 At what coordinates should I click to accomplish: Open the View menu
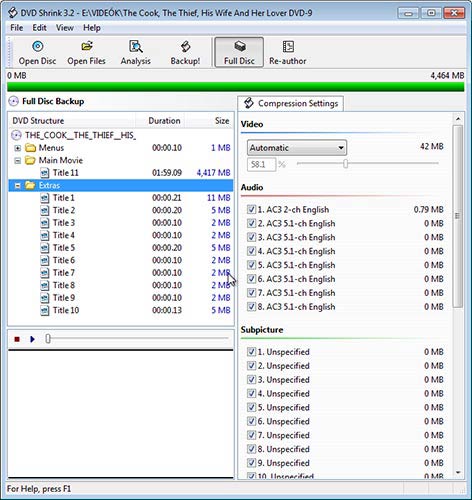[x=65, y=28]
